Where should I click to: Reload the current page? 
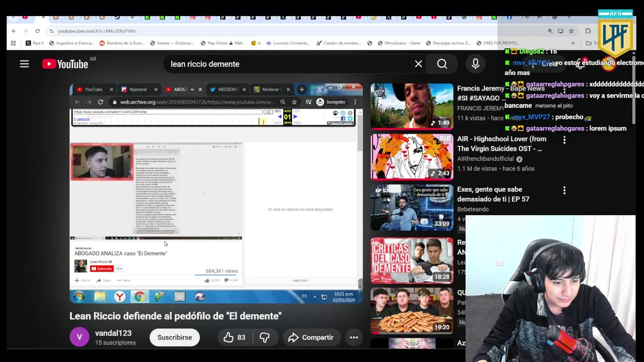coord(37,31)
